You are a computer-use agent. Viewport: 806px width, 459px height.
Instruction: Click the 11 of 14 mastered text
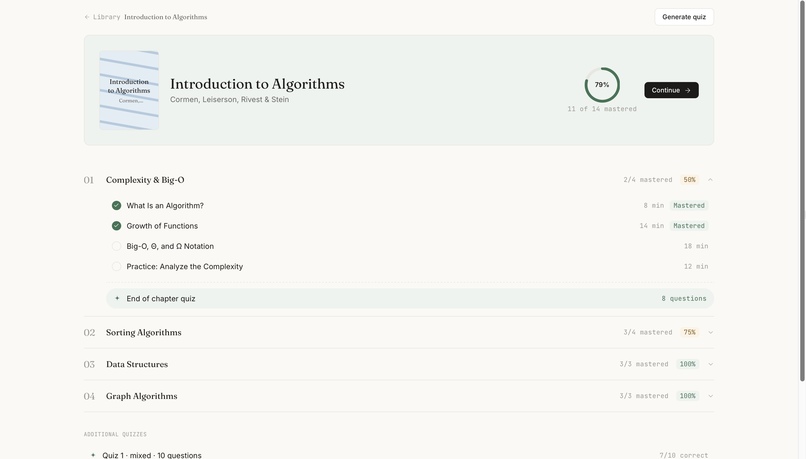pos(602,109)
